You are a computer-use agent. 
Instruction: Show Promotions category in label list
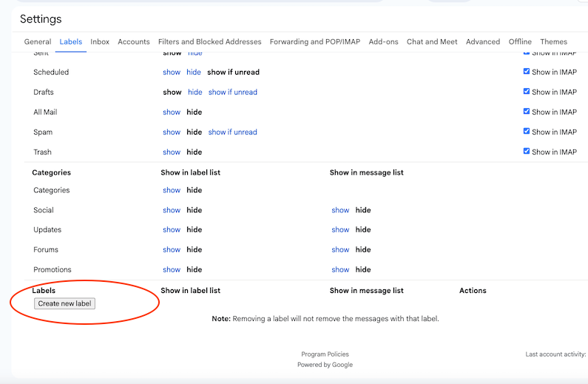172,270
